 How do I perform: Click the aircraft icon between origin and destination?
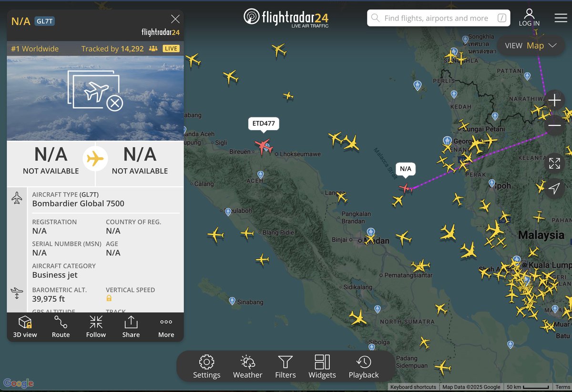click(x=95, y=158)
